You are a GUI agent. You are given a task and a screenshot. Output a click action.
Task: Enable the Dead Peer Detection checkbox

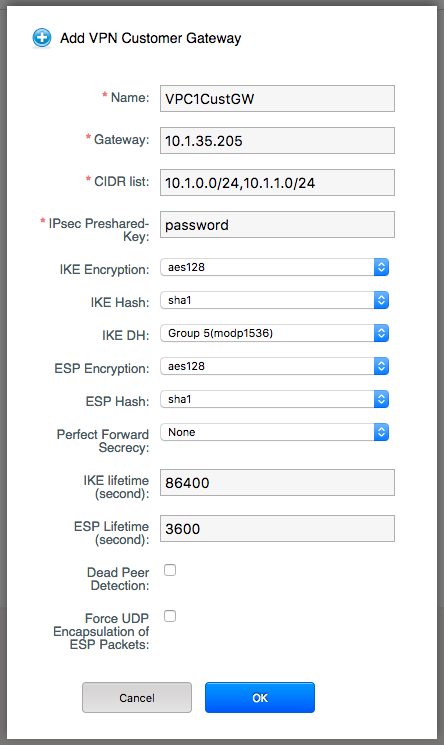pos(170,570)
